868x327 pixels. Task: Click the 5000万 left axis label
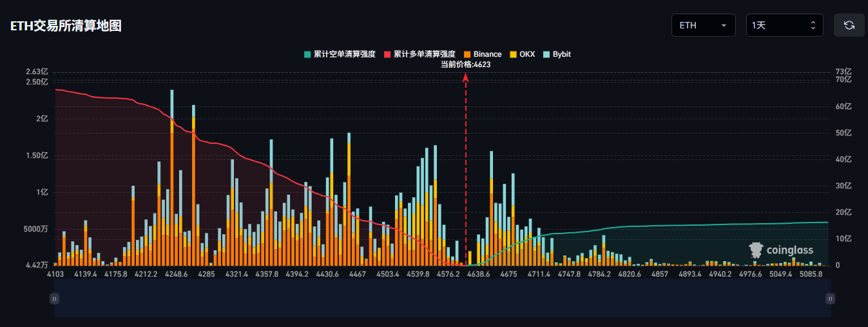pyautogui.click(x=35, y=229)
